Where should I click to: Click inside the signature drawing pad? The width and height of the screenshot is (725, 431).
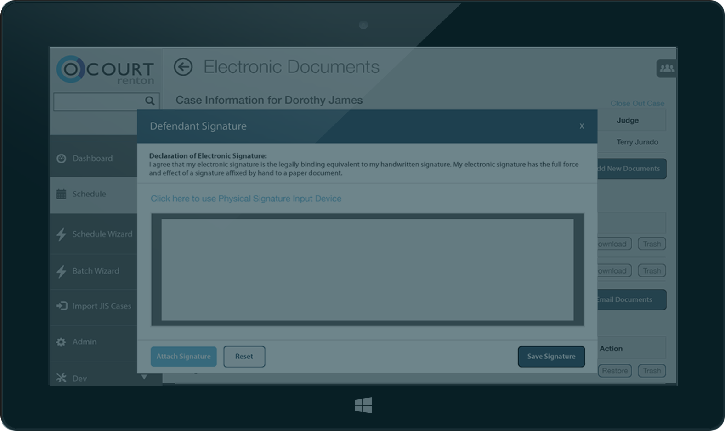click(367, 269)
